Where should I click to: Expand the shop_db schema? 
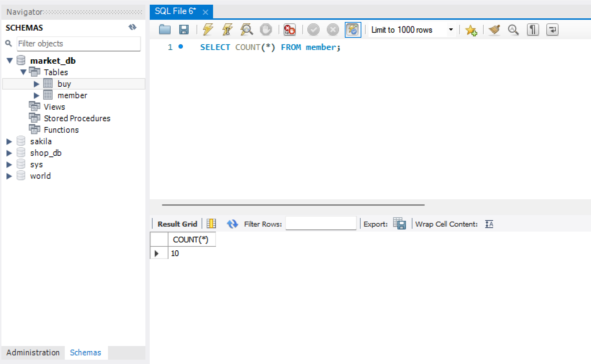[x=9, y=153]
